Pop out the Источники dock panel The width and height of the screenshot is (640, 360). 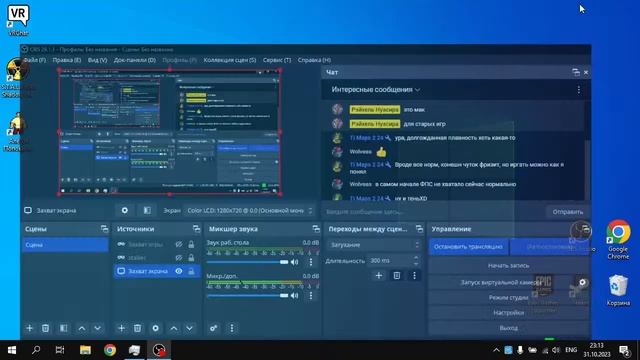(196, 229)
